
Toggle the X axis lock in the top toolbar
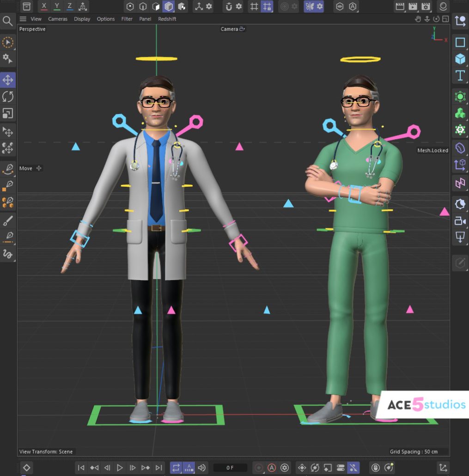click(x=44, y=6)
